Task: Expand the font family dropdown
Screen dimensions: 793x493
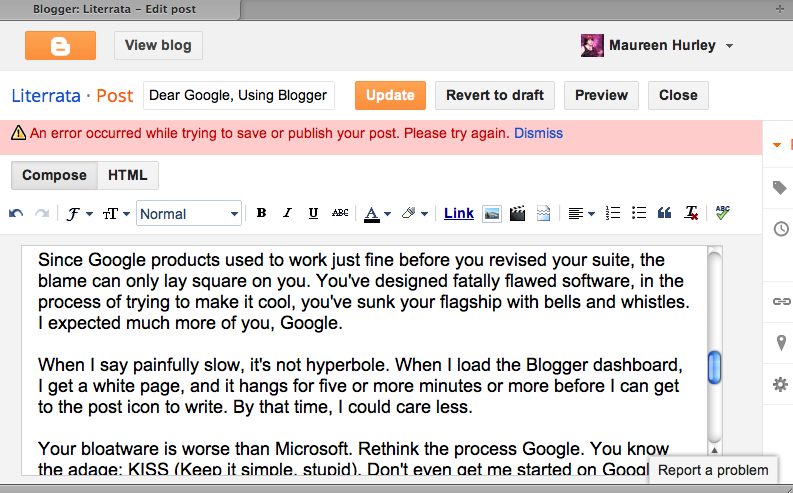Action: (79, 213)
